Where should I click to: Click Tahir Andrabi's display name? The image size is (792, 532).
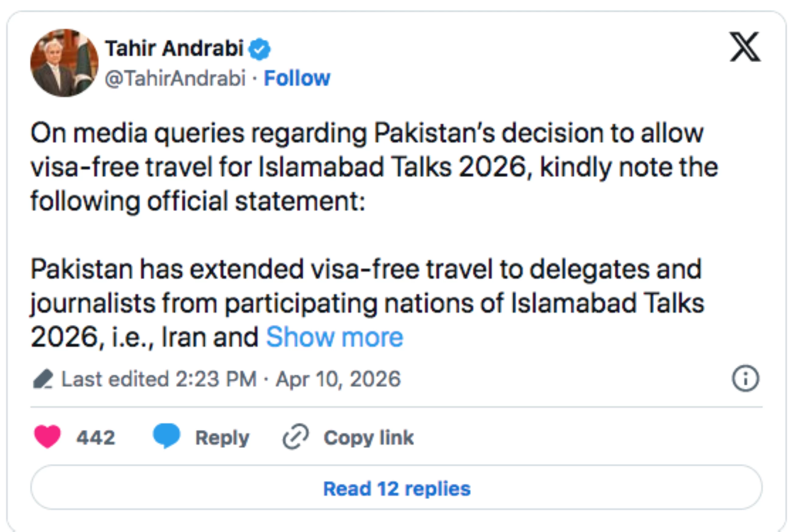coord(175,48)
